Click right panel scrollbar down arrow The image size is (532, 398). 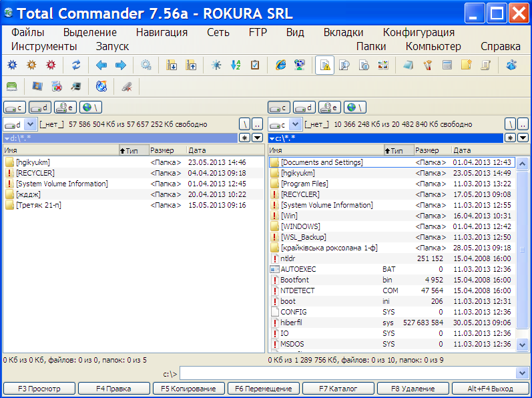(x=522, y=345)
